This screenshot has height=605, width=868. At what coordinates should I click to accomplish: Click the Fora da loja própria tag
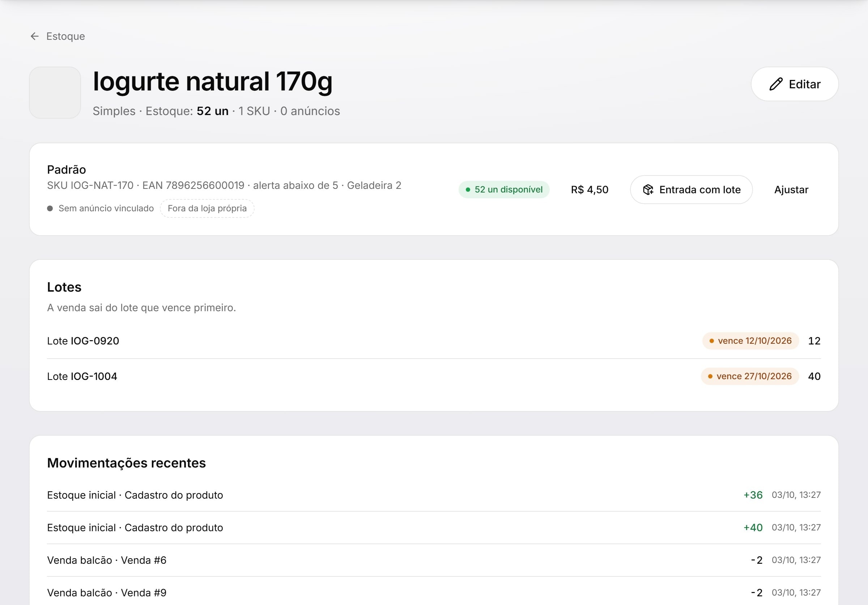tap(207, 208)
